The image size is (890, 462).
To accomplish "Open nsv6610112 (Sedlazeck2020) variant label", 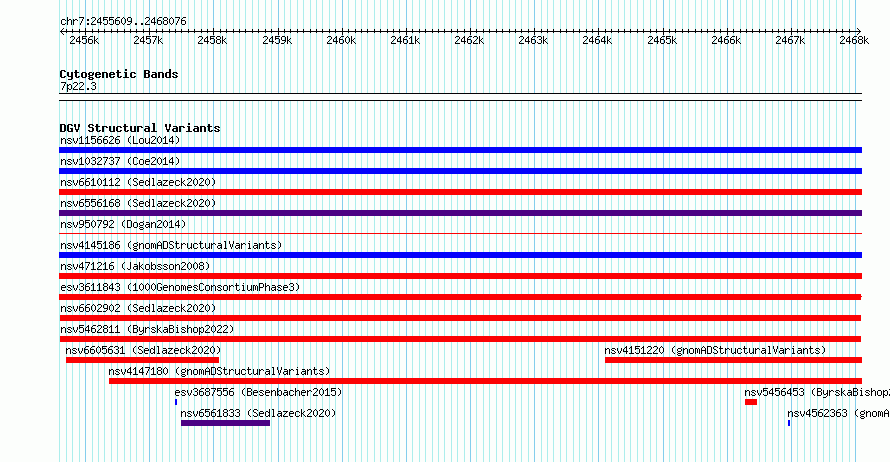I will [138, 182].
